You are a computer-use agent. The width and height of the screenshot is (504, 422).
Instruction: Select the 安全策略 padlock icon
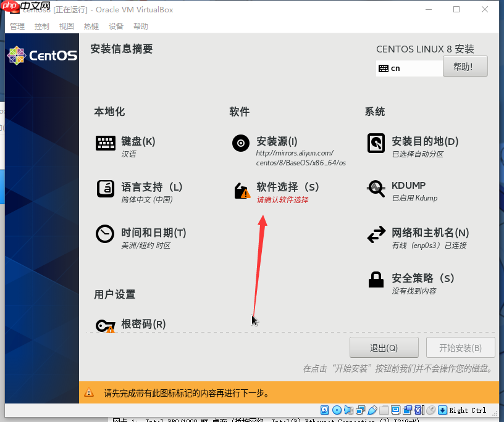point(376,279)
